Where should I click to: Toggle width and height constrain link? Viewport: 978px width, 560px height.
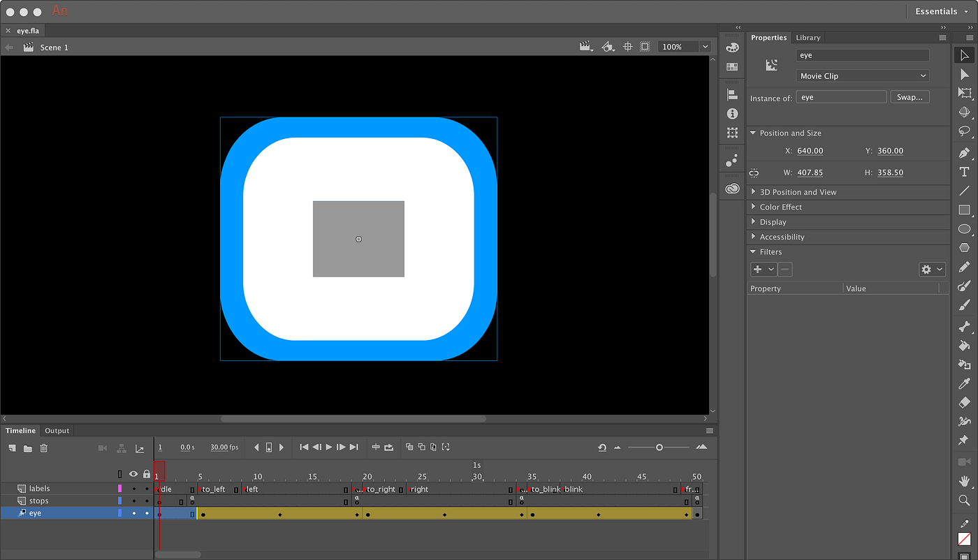tap(754, 172)
